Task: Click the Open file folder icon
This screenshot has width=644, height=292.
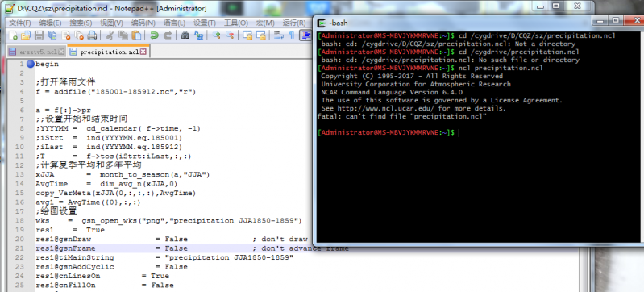Action: (26, 35)
